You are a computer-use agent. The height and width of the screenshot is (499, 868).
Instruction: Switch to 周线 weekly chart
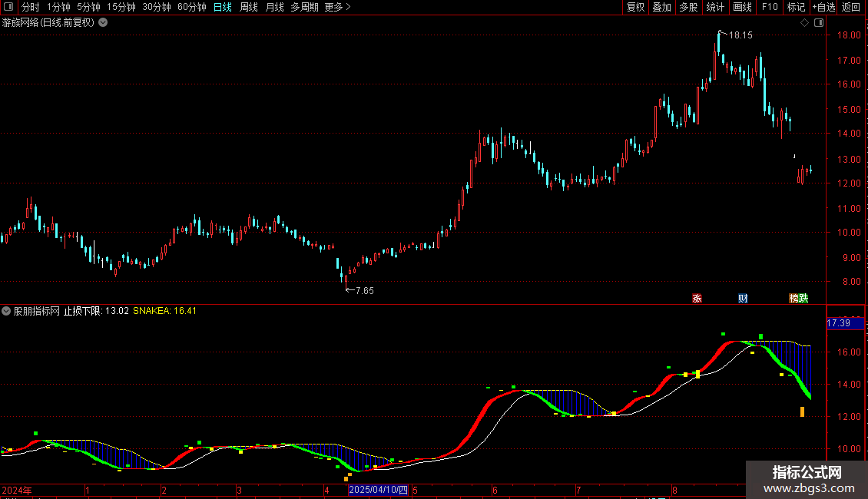tap(249, 7)
